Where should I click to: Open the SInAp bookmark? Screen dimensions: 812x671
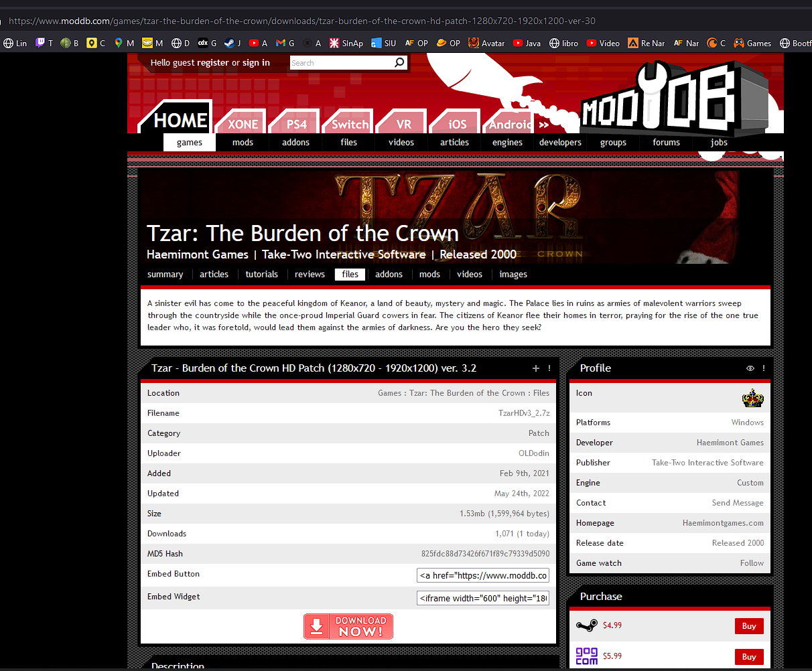[346, 43]
